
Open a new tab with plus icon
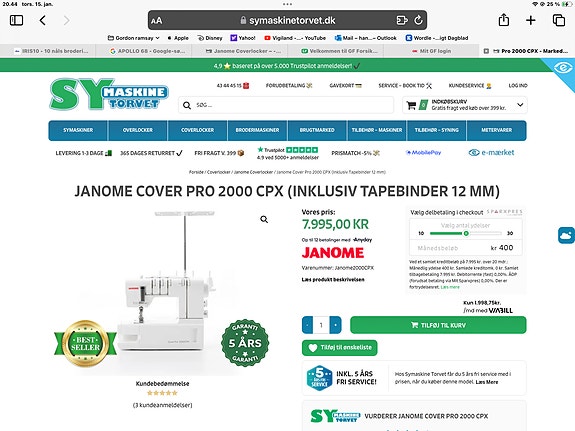click(530, 20)
